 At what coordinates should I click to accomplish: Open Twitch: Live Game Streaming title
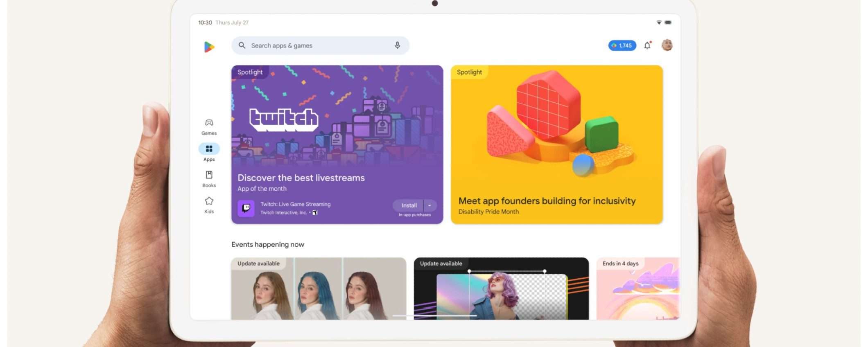pos(296,204)
